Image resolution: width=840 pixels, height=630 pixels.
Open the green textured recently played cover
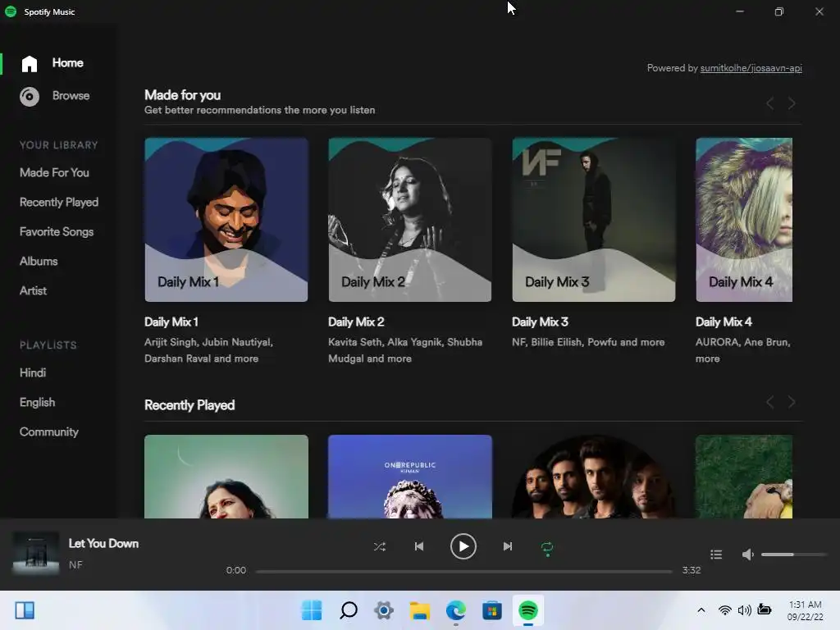743,477
